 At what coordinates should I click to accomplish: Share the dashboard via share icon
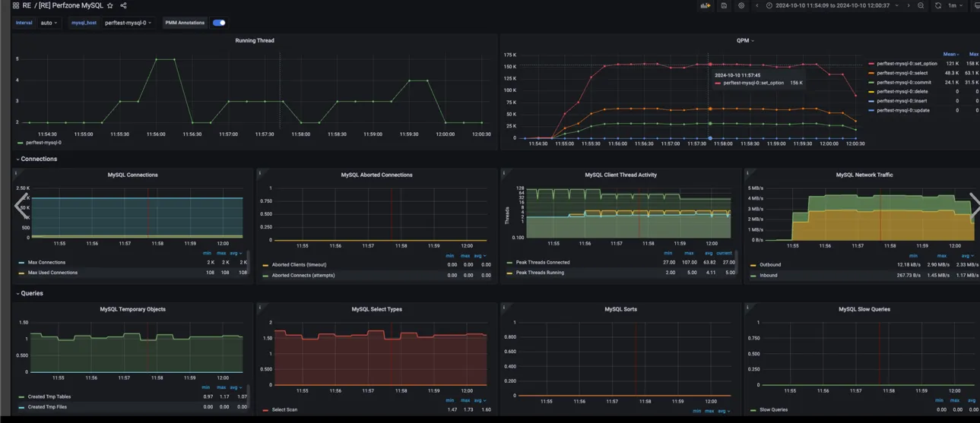click(x=123, y=5)
